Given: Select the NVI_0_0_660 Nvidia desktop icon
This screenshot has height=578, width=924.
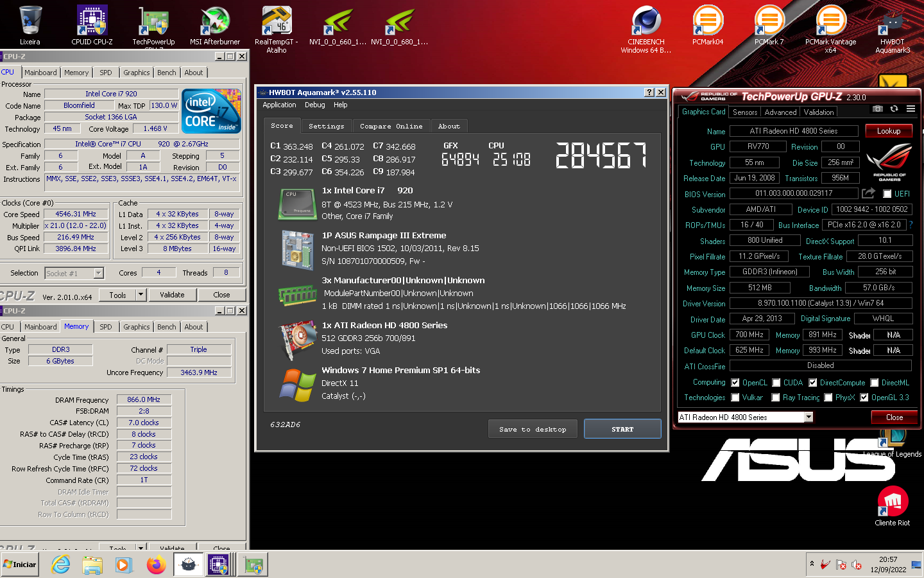Looking at the screenshot, I should (338, 26).
